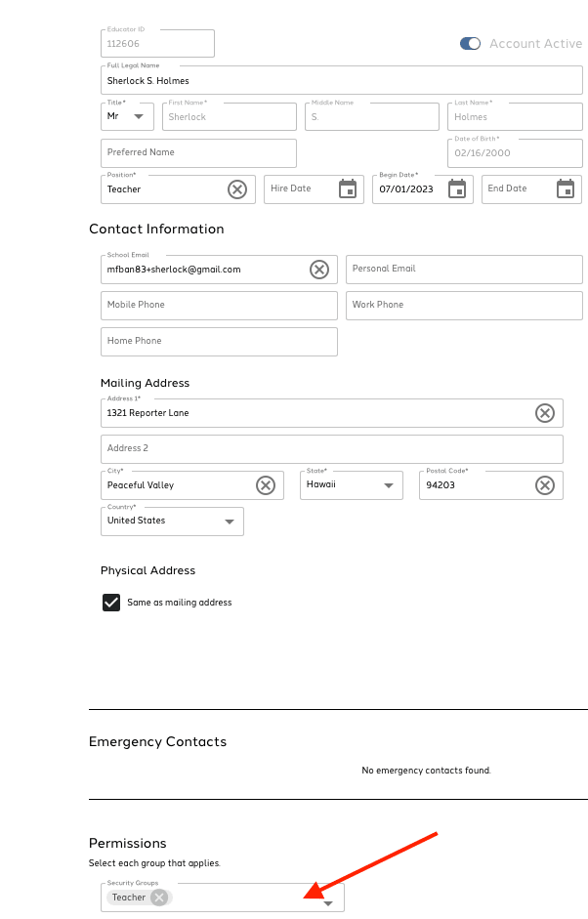The width and height of the screenshot is (588, 919).
Task: Clear the School Email field
Action: point(319,270)
